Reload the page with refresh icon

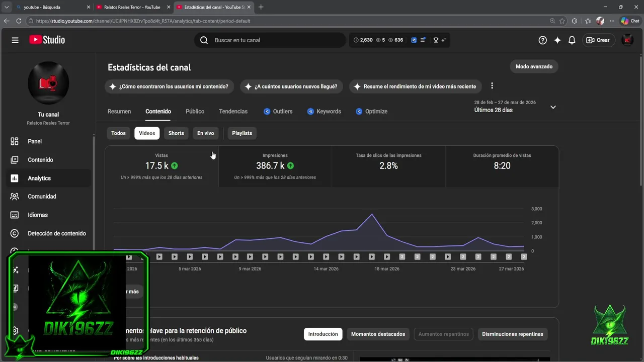pyautogui.click(x=19, y=21)
